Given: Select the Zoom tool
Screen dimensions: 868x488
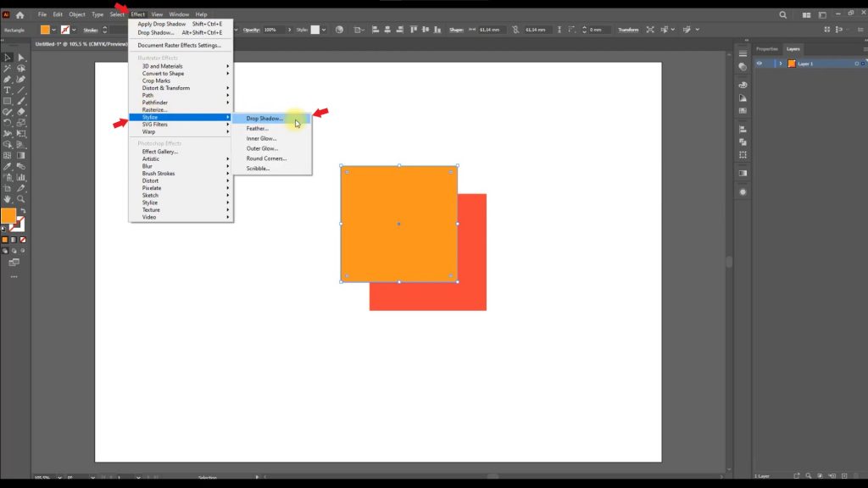Looking at the screenshot, I should click(21, 199).
